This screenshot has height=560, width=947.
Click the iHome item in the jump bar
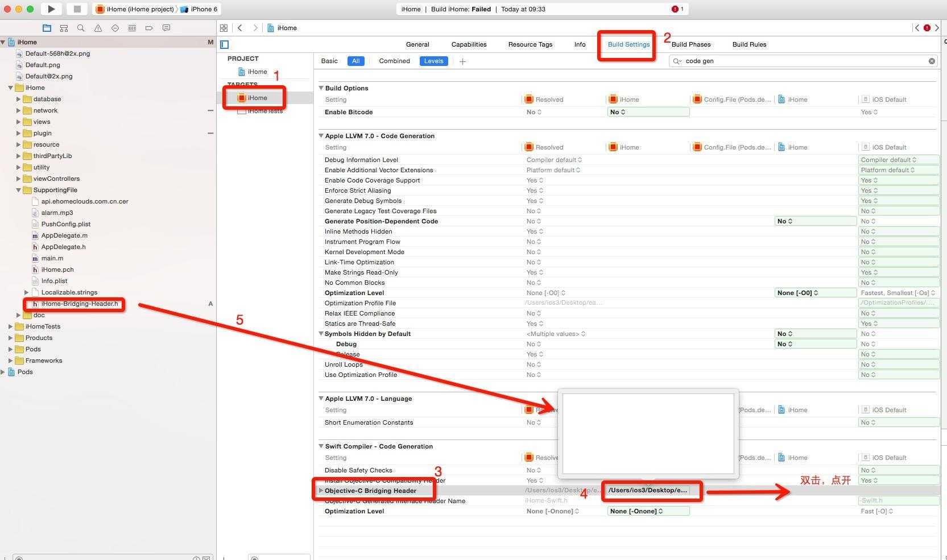coord(282,28)
